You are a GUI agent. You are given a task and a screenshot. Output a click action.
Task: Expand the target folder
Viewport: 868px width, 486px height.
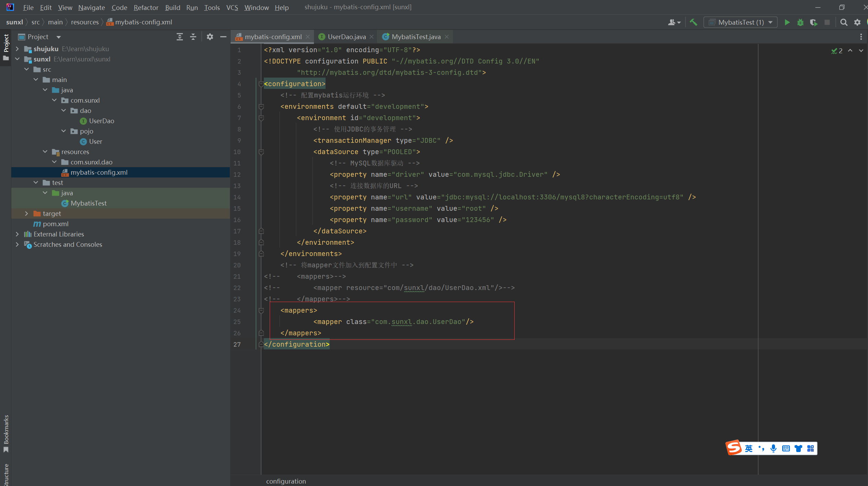tap(26, 213)
